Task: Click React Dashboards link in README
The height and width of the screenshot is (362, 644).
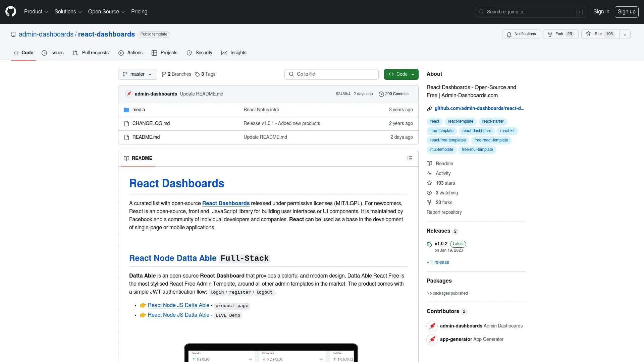Action: [x=226, y=203]
